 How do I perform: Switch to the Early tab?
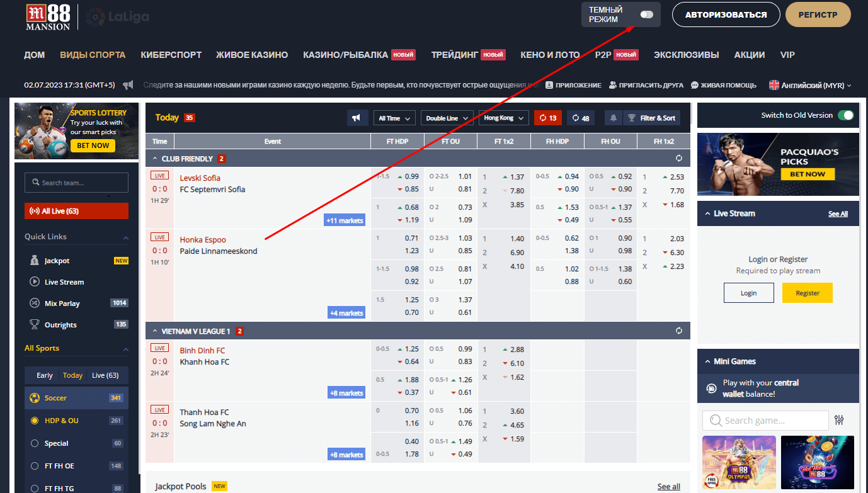45,375
